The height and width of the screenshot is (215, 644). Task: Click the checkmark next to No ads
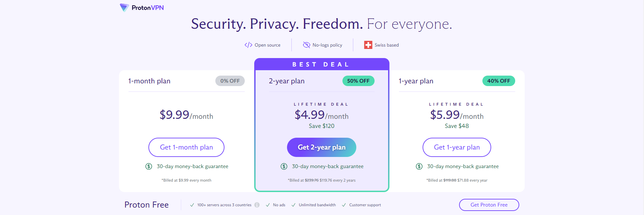tap(268, 205)
